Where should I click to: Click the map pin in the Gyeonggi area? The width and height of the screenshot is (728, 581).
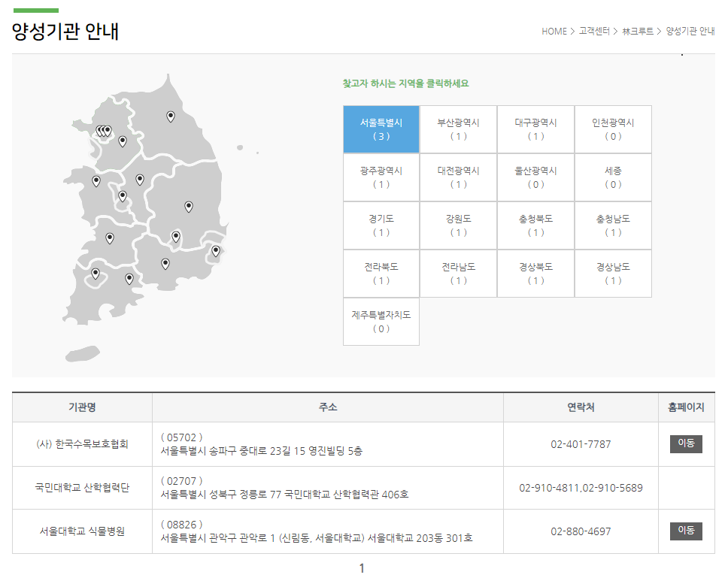tap(123, 141)
